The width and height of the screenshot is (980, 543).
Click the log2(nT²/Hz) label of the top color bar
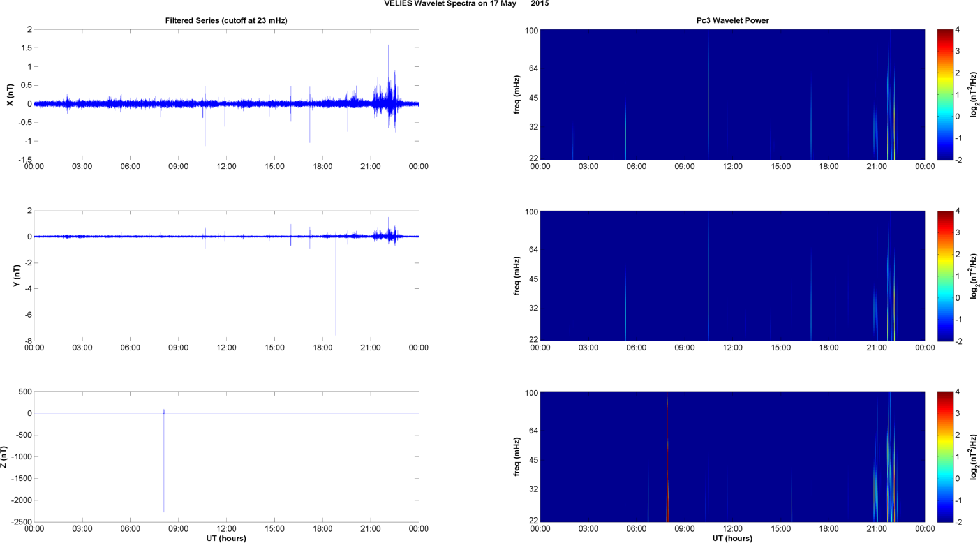[x=974, y=94]
